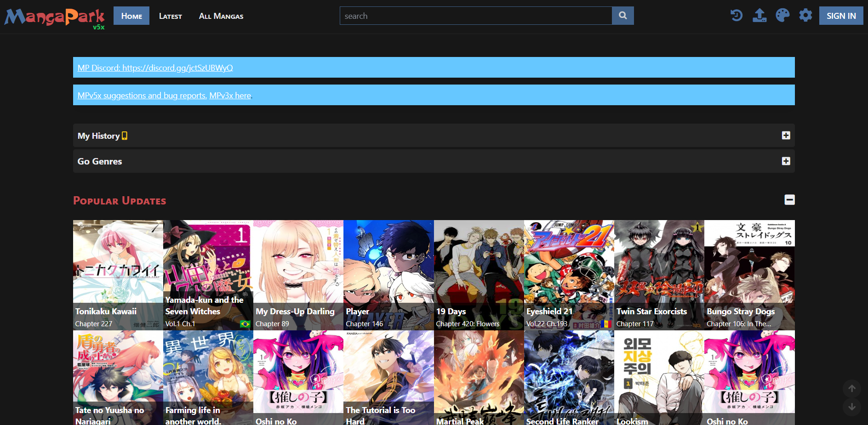Open Player Chapter 146
The height and width of the screenshot is (425, 868).
tap(364, 324)
